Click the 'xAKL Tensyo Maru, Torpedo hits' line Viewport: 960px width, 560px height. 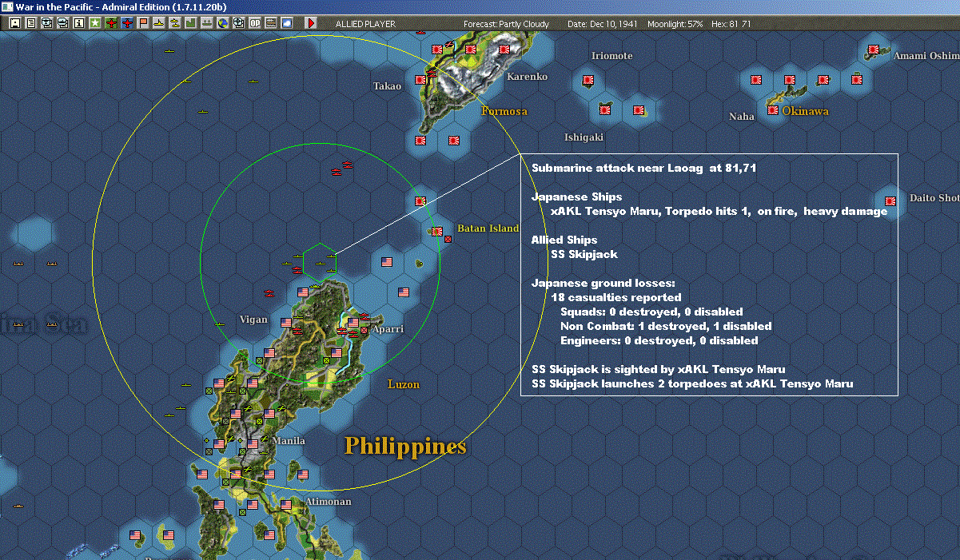[719, 212]
